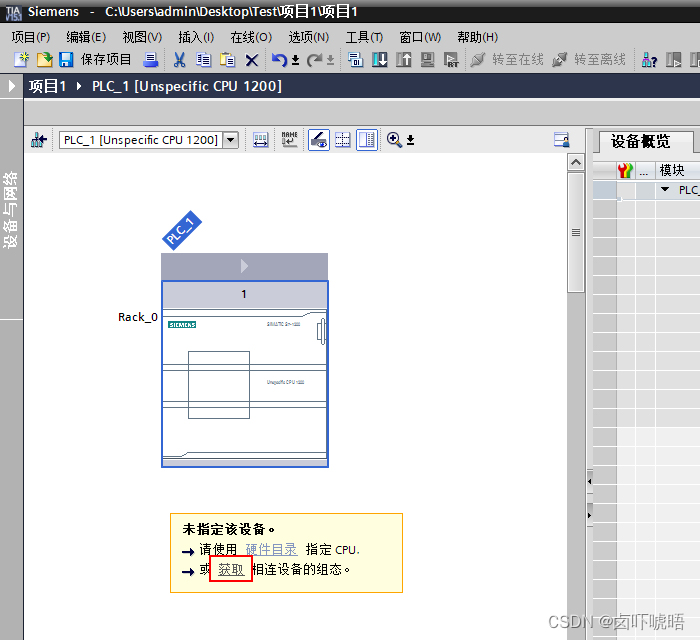Open 硬件目录 hardware catalog link
The height and width of the screenshot is (640, 700).
(271, 549)
